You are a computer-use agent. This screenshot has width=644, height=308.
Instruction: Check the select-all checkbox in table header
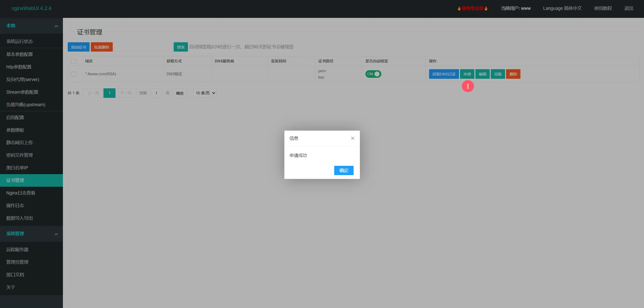(73, 61)
